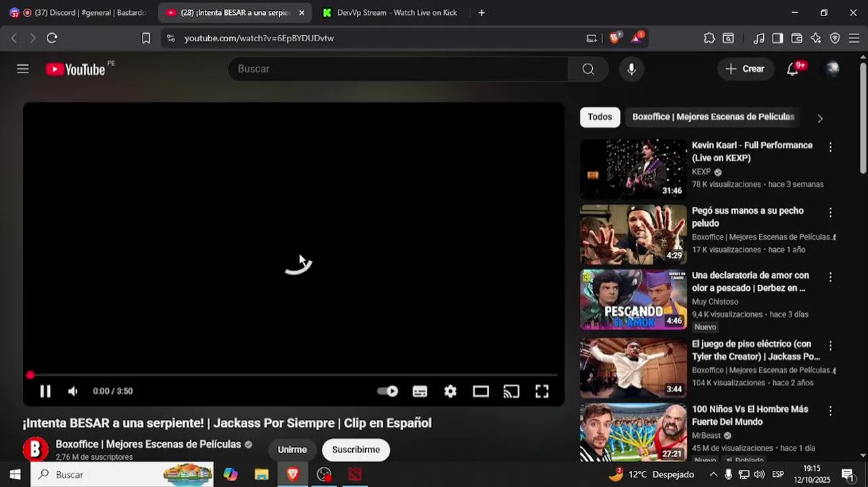The height and width of the screenshot is (487, 868).
Task: Click the Boxoffice channel avatar
Action: point(35,449)
